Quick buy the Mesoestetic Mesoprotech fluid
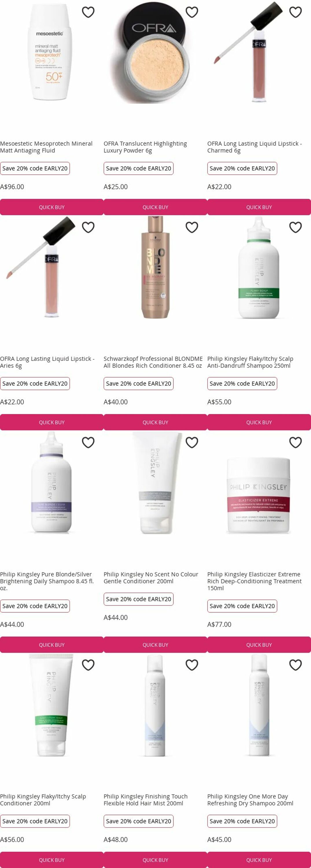 coord(51,207)
